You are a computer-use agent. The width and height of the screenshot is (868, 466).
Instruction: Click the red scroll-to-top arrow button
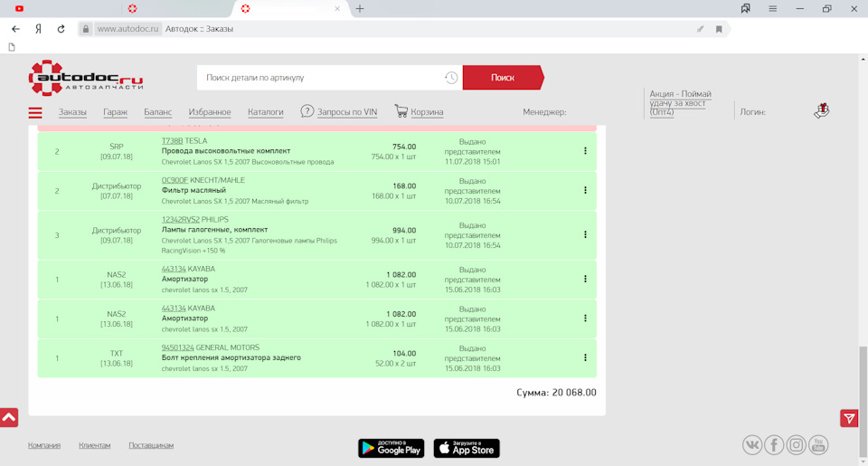click(9, 417)
